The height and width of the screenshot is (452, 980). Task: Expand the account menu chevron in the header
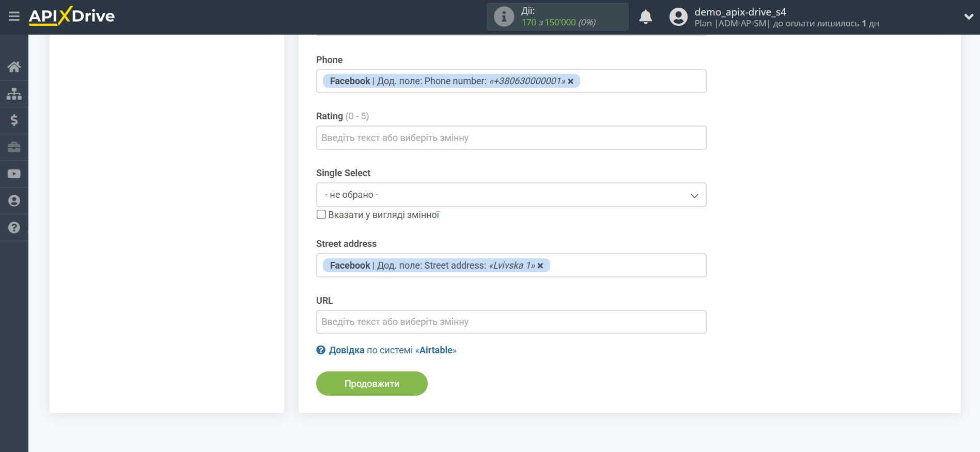(969, 17)
